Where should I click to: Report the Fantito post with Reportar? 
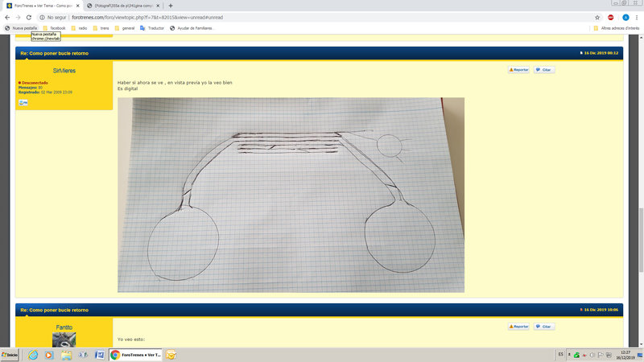[x=518, y=327]
